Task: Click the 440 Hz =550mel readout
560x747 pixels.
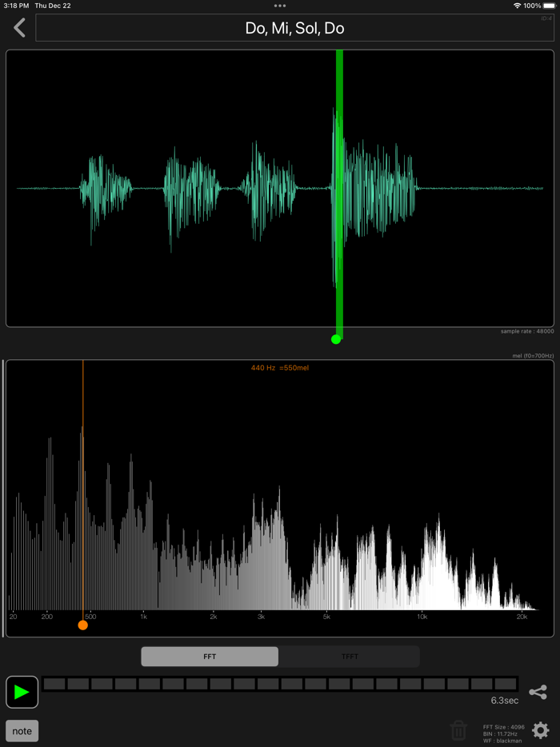Action: [280, 368]
